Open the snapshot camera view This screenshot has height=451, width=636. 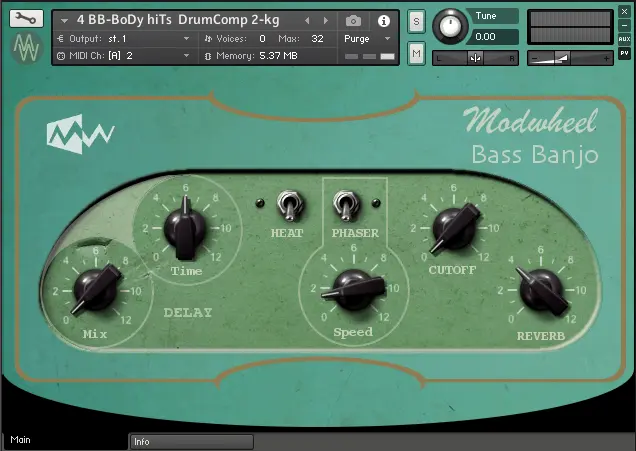pos(353,21)
